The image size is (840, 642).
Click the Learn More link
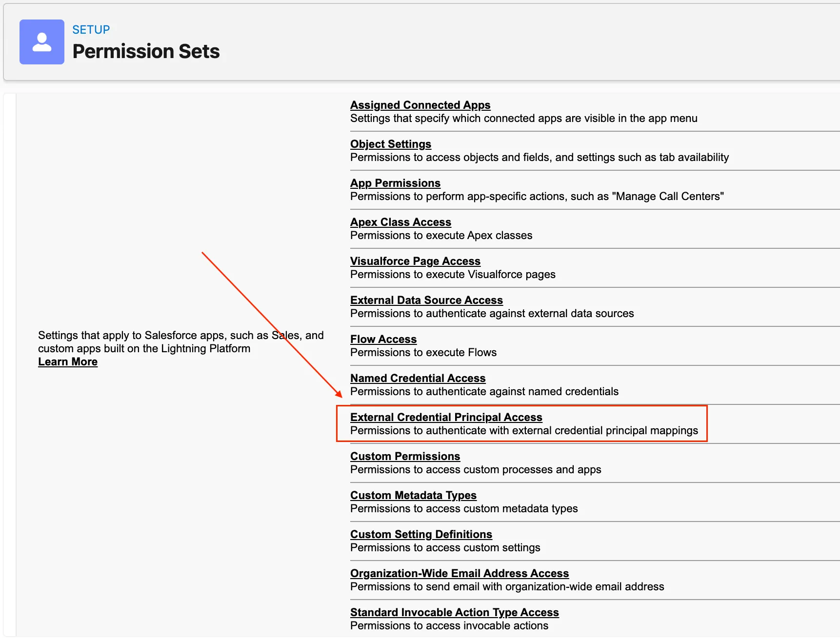68,362
